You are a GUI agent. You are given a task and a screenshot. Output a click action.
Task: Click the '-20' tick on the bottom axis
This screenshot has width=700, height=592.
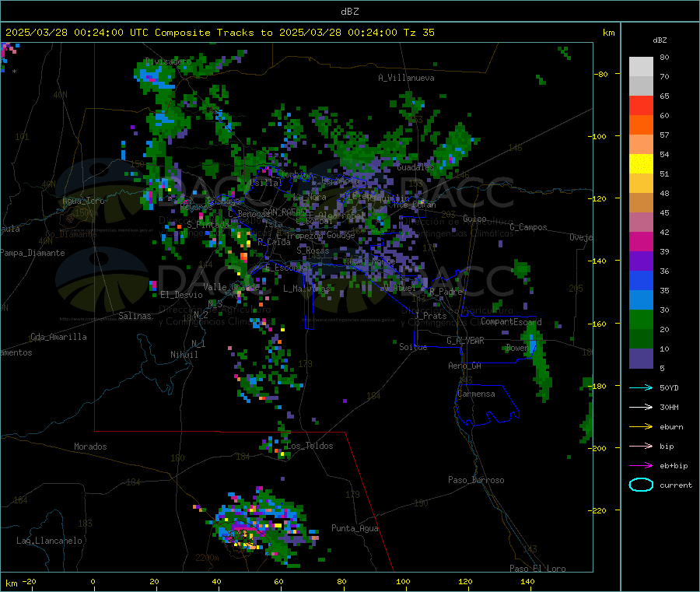tap(29, 581)
